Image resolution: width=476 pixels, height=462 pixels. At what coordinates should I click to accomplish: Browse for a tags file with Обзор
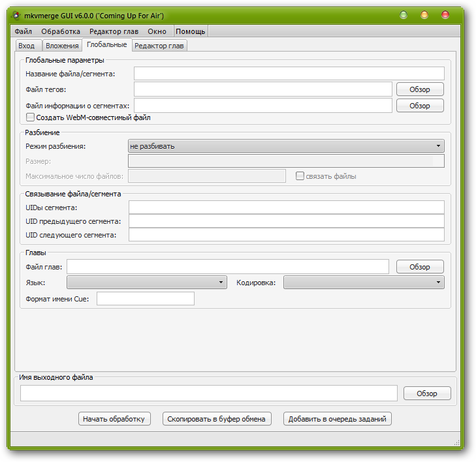420,89
